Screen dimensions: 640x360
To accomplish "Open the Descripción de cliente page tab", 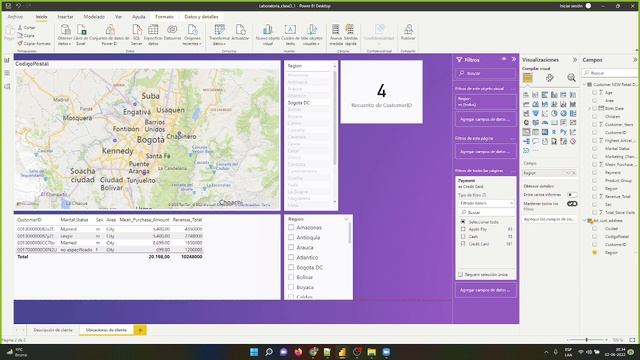I will (x=53, y=330).
